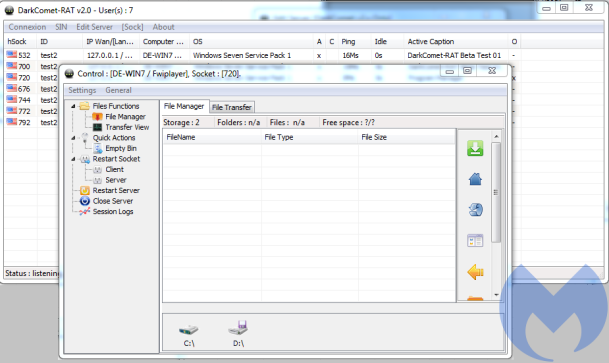609x363 pixels.
Task: Sort by the File Type column header
Action: (x=310, y=137)
